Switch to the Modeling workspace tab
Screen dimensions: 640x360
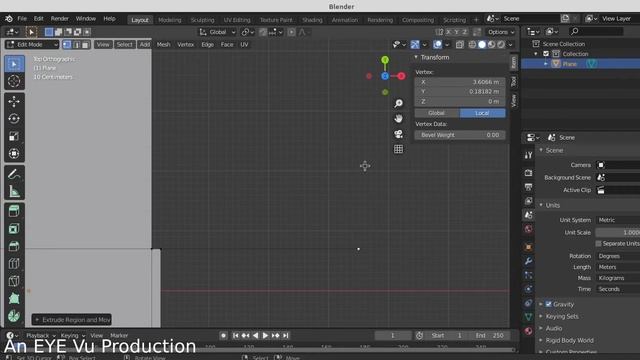169,20
